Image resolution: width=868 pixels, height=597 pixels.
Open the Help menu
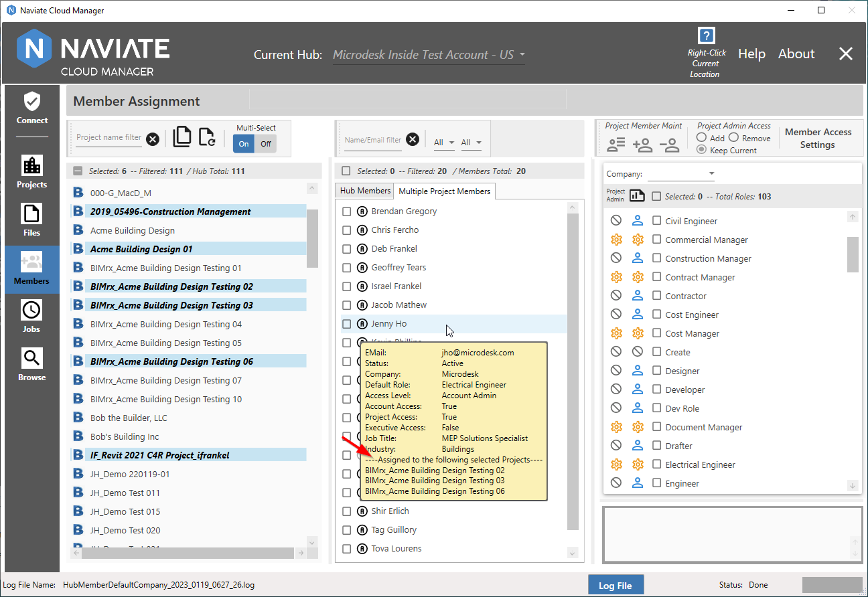pos(751,54)
